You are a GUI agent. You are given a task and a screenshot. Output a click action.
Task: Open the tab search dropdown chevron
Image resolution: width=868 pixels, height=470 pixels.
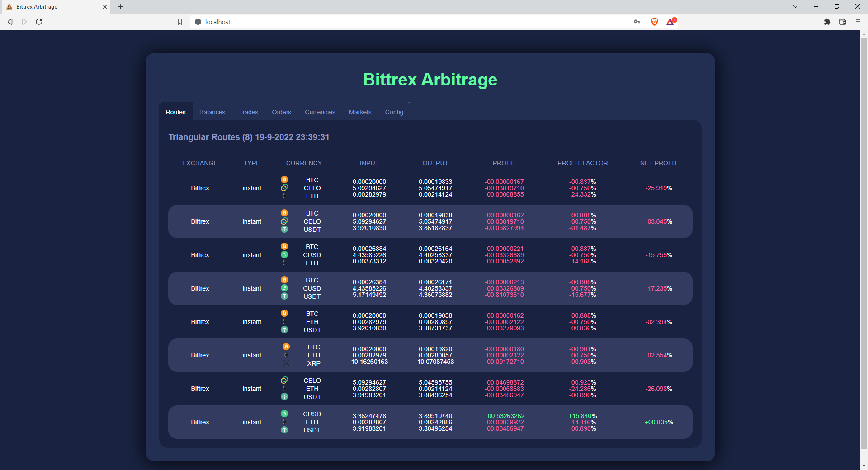[795, 6]
